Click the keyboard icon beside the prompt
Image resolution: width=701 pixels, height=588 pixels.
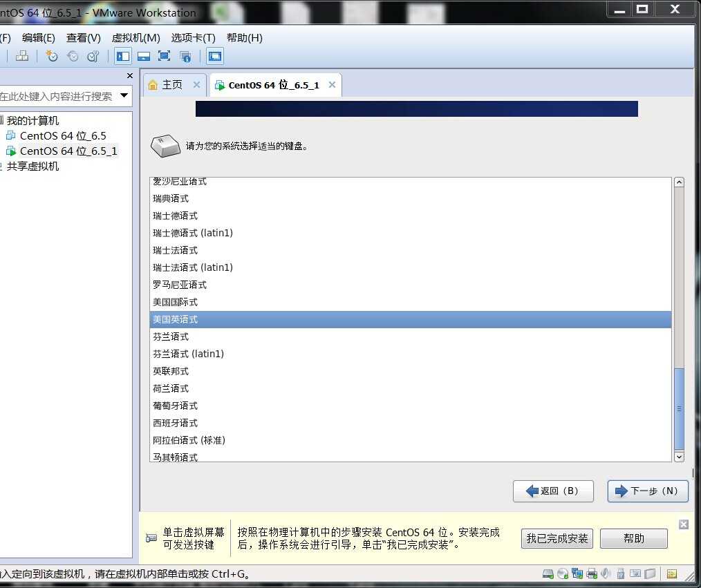point(165,146)
